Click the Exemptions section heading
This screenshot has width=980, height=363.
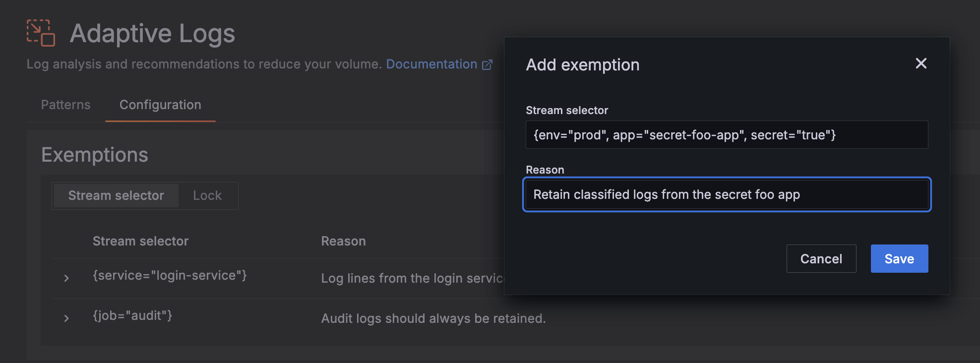(x=94, y=155)
